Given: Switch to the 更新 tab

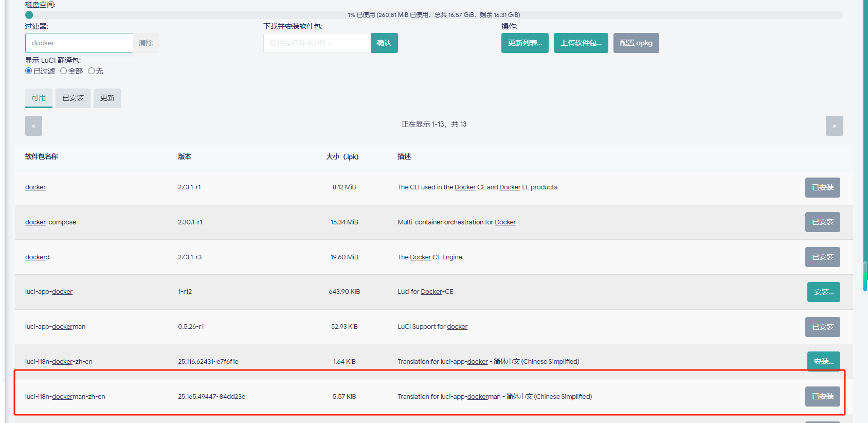Looking at the screenshot, I should pyautogui.click(x=107, y=98).
